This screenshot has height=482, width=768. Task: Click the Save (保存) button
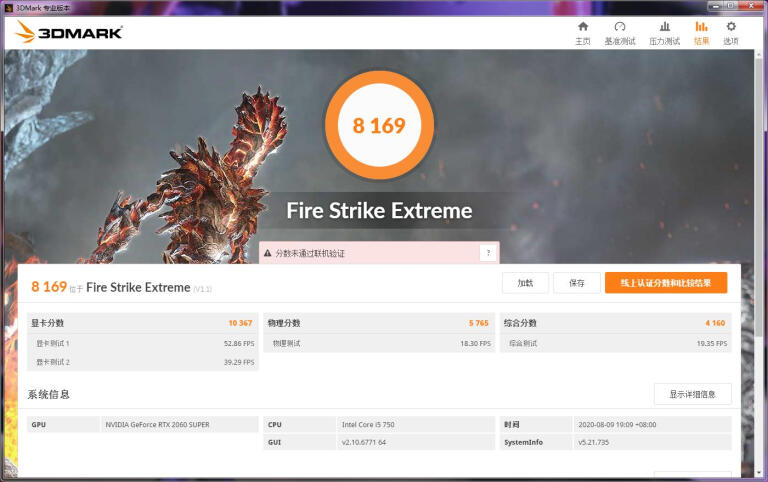pyautogui.click(x=576, y=283)
